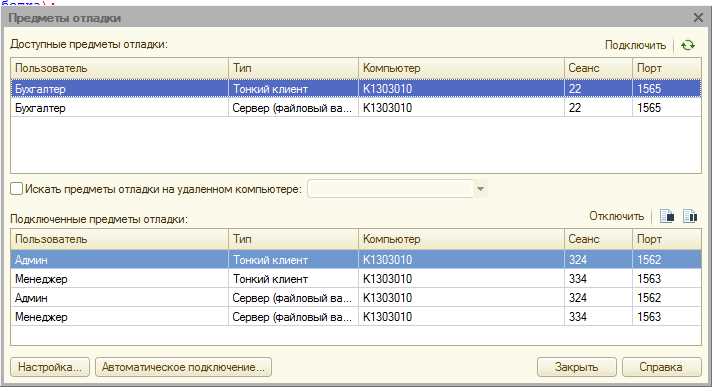Click Отключить to detach debug item

click(x=617, y=216)
